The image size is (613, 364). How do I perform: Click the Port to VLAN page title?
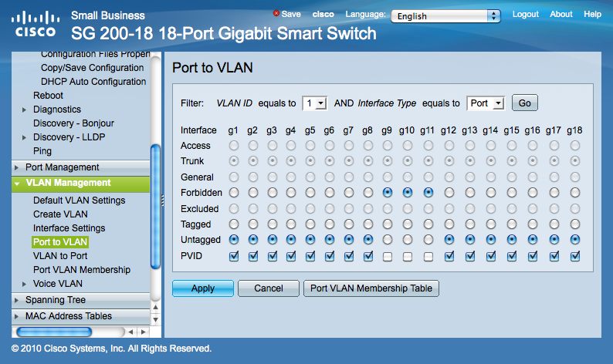click(212, 68)
